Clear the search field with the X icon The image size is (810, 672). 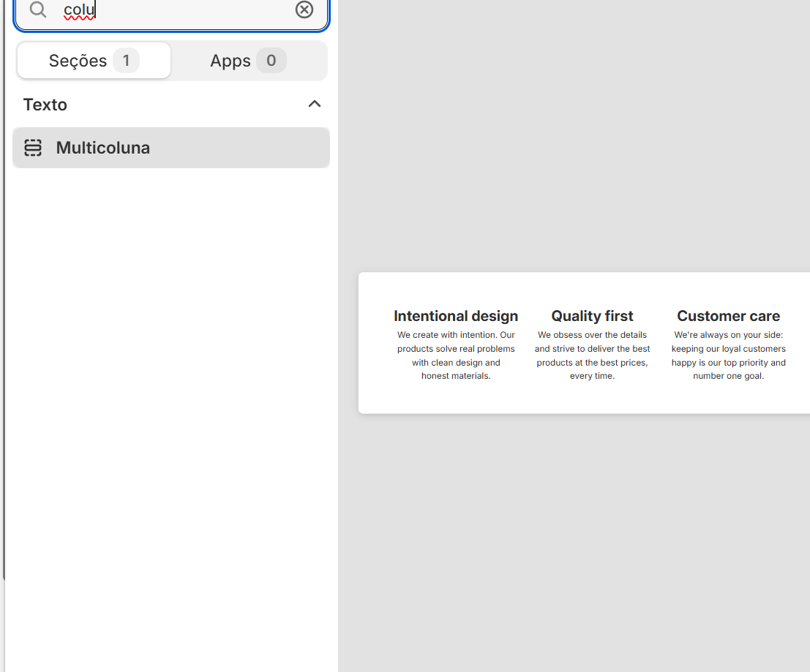[x=304, y=10]
